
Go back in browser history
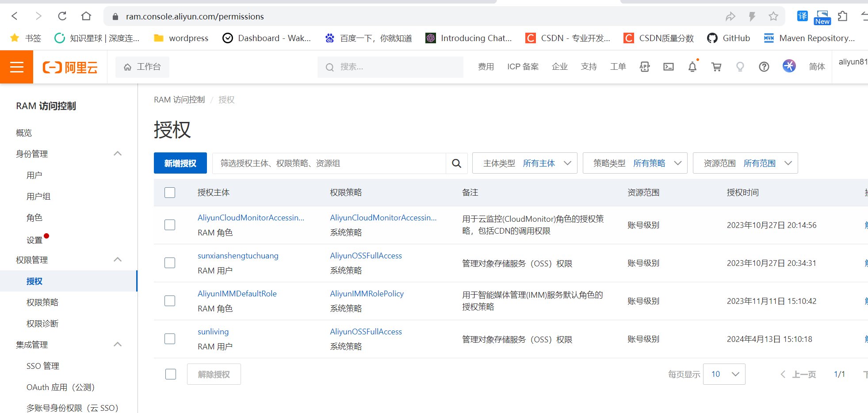pos(15,16)
